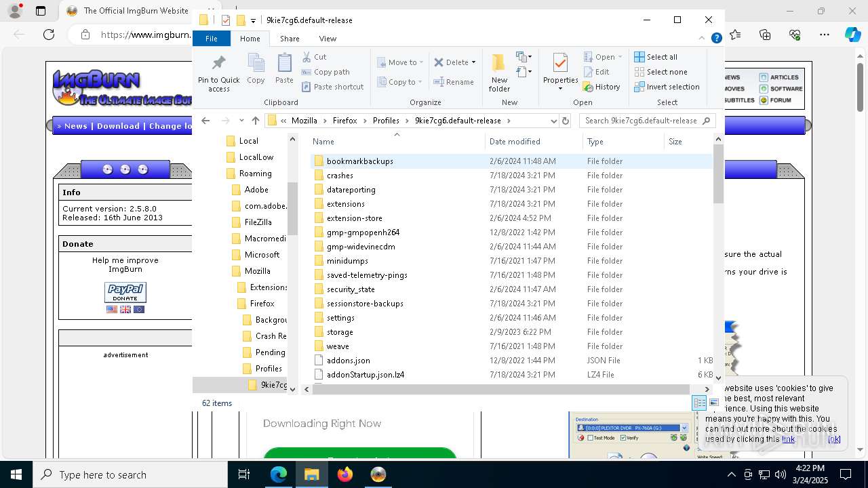Click Edge browser refresh icon

49,35
